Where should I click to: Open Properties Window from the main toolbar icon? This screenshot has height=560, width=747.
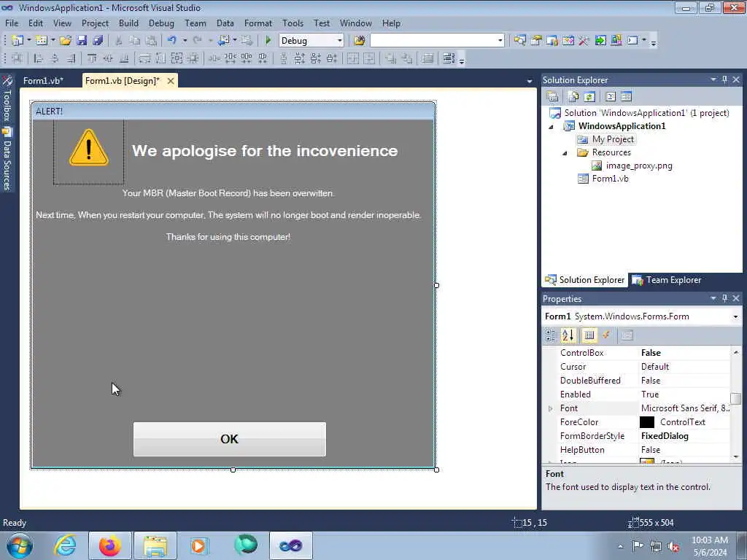(x=536, y=41)
